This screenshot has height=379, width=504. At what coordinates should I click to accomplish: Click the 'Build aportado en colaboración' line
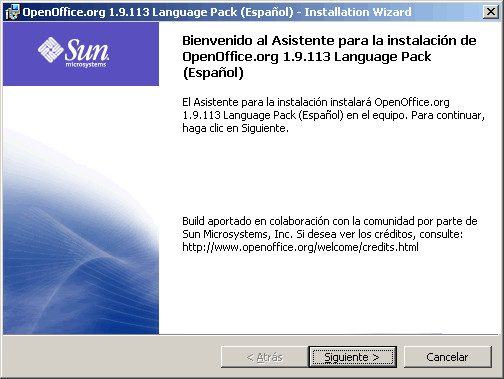coord(330,221)
